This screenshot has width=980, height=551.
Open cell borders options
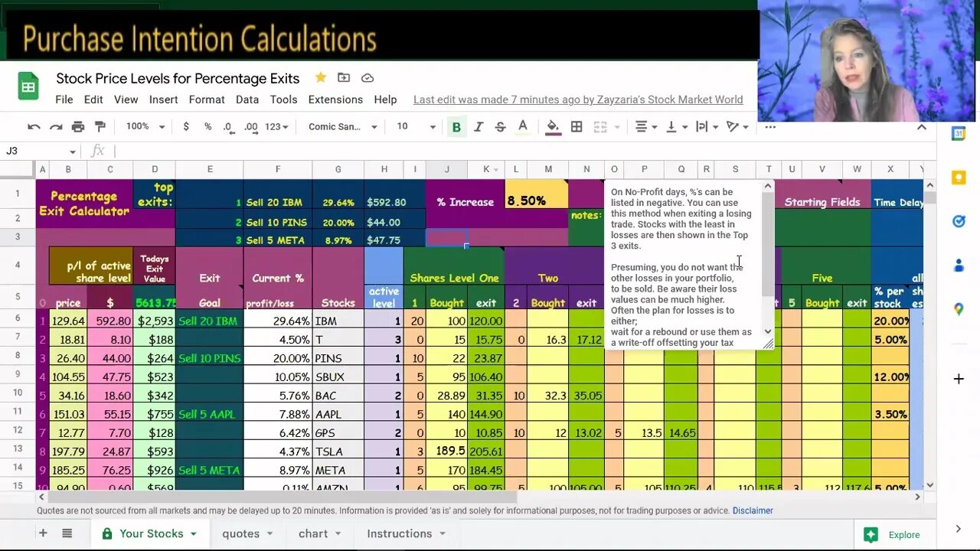[x=577, y=127]
